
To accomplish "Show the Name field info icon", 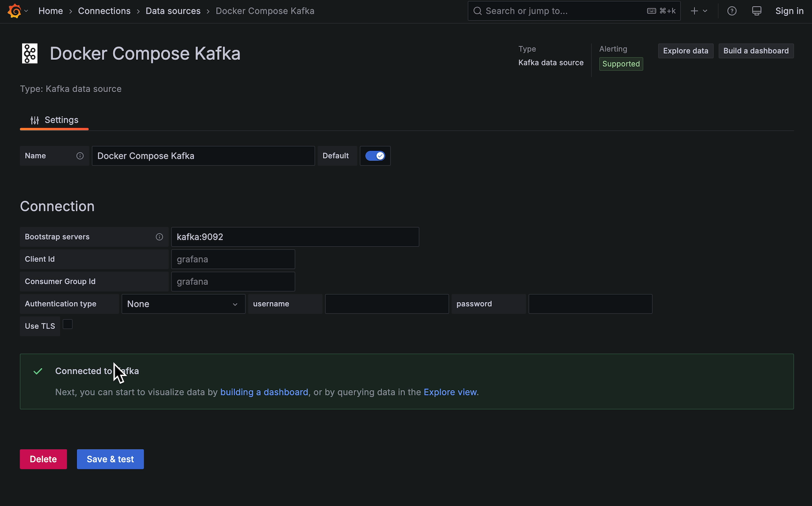I will click(x=80, y=156).
